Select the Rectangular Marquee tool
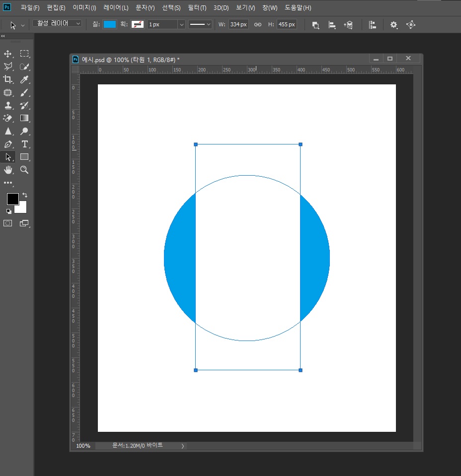Image resolution: width=461 pixels, height=476 pixels. click(24, 54)
